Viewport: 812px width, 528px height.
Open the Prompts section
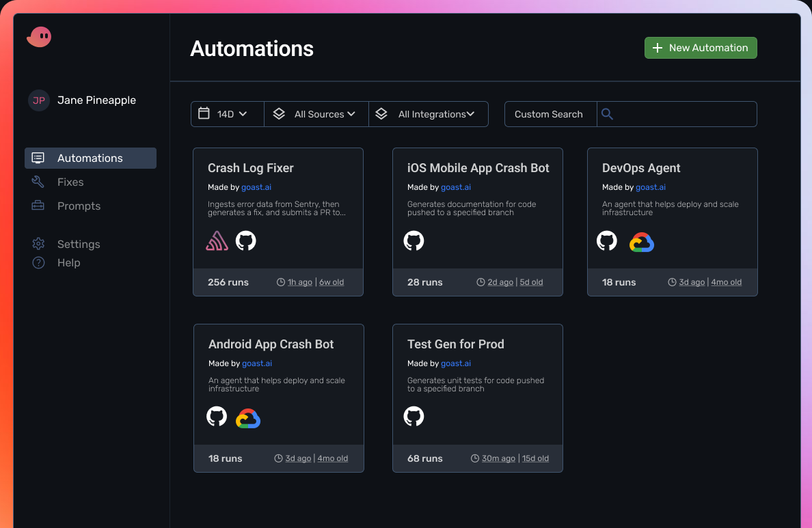click(x=79, y=206)
